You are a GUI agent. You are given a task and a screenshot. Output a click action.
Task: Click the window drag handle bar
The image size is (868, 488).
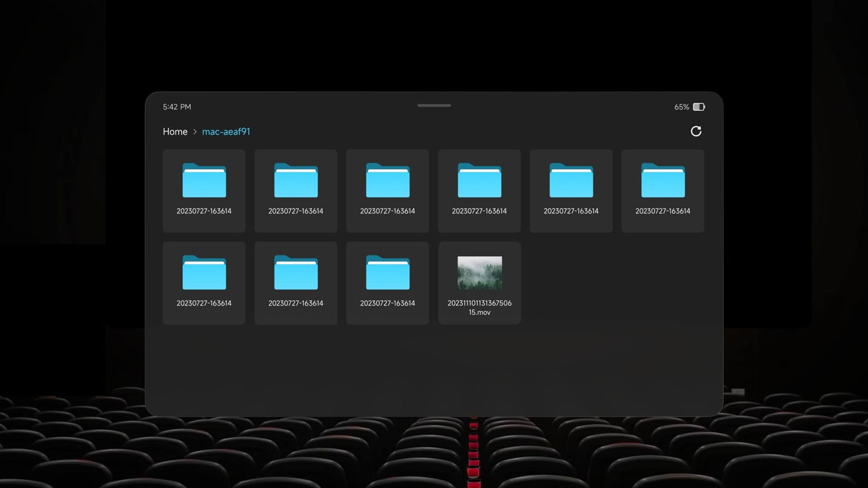click(434, 106)
